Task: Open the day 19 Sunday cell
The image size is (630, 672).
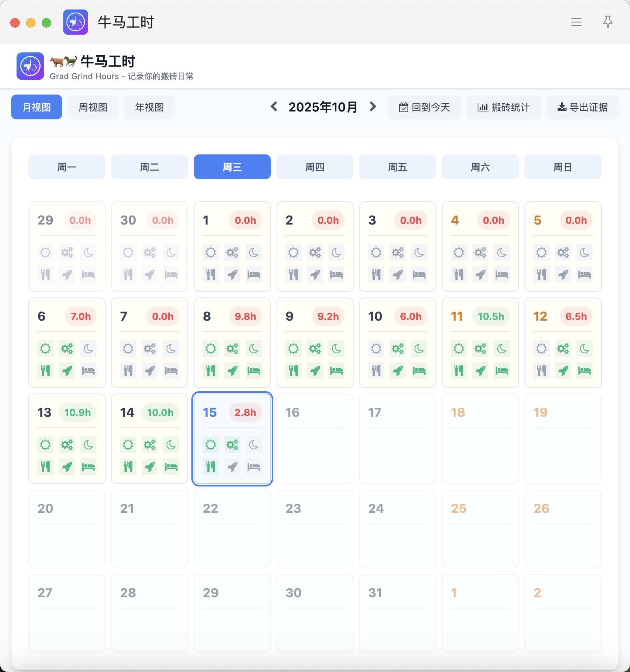Action: click(563, 439)
